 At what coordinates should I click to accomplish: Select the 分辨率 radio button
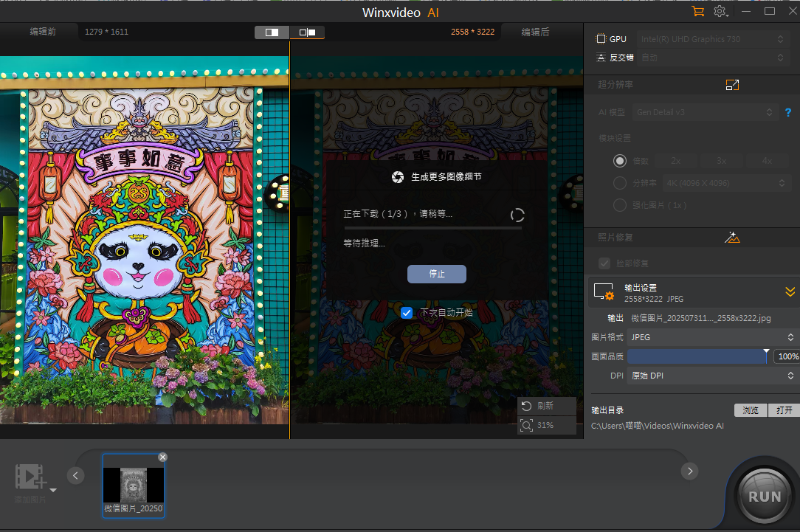tap(620, 183)
